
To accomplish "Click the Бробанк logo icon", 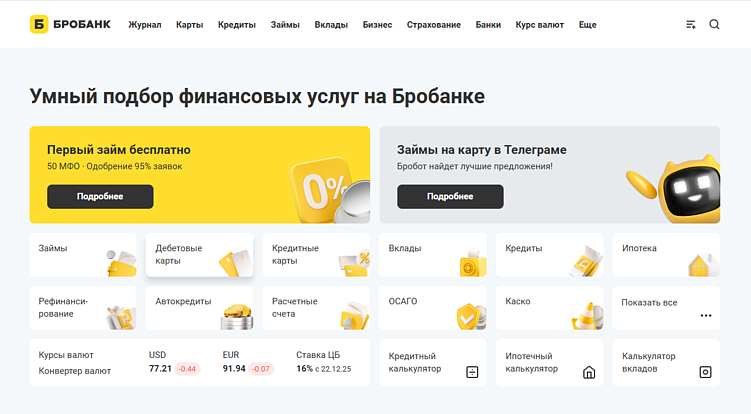I will pos(39,24).
